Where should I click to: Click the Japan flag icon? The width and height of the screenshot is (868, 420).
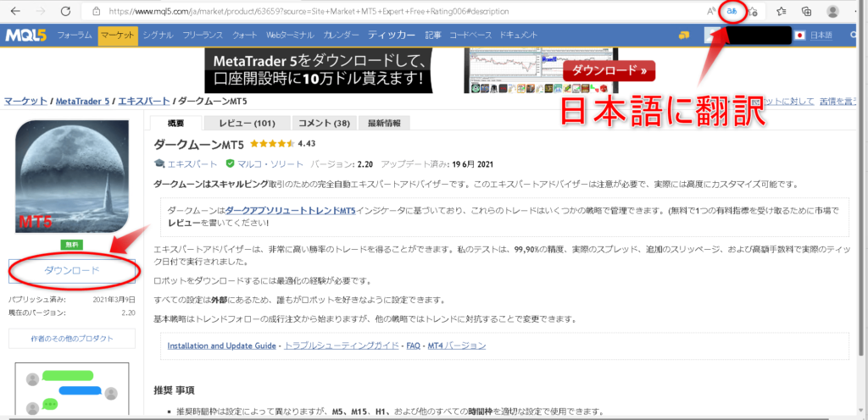click(799, 36)
